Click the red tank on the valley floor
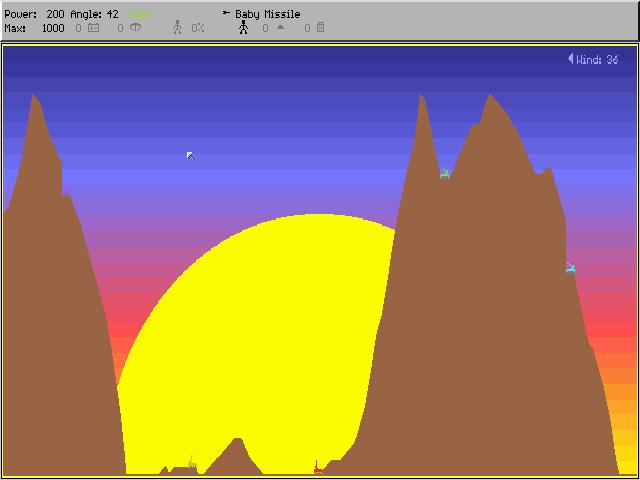Viewport: 640px width, 480px height. tap(318, 467)
